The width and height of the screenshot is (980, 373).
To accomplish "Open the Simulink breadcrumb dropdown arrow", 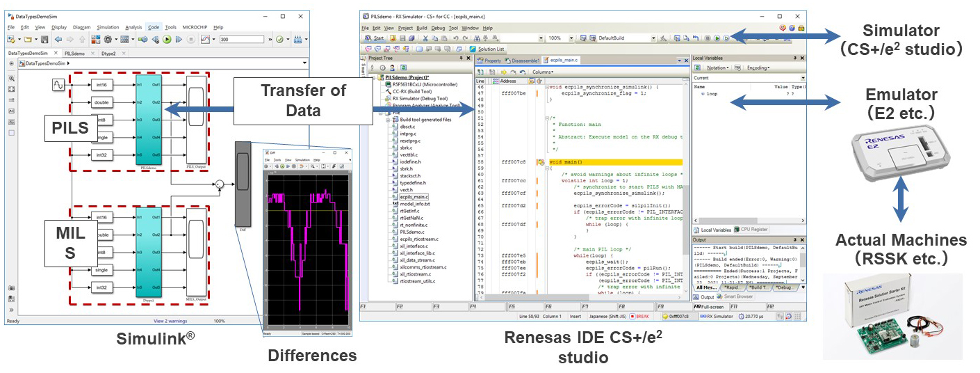I will pos(304,63).
